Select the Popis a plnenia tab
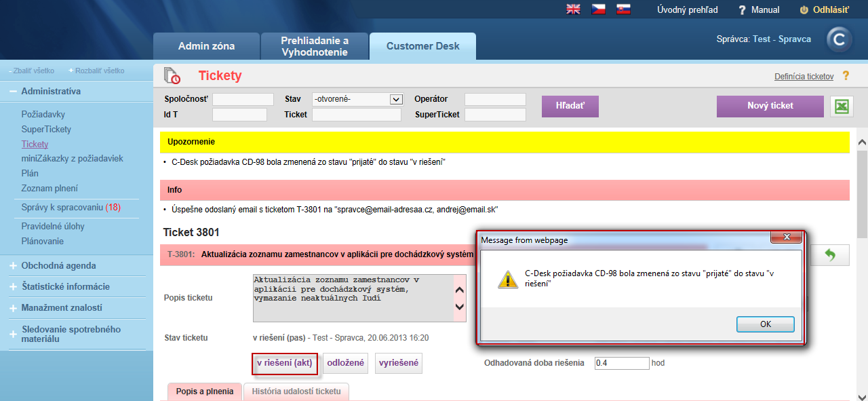This screenshot has width=868, height=401. click(205, 392)
